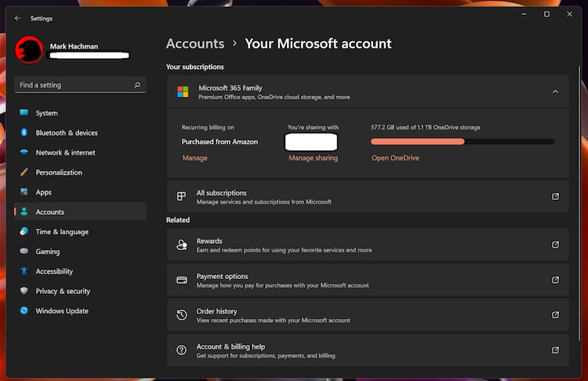588x381 pixels.
Task: Click the All subscriptions grid icon
Action: click(x=181, y=197)
